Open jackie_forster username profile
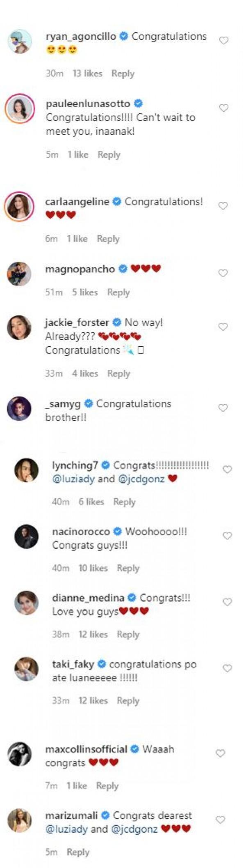 pos(77,322)
